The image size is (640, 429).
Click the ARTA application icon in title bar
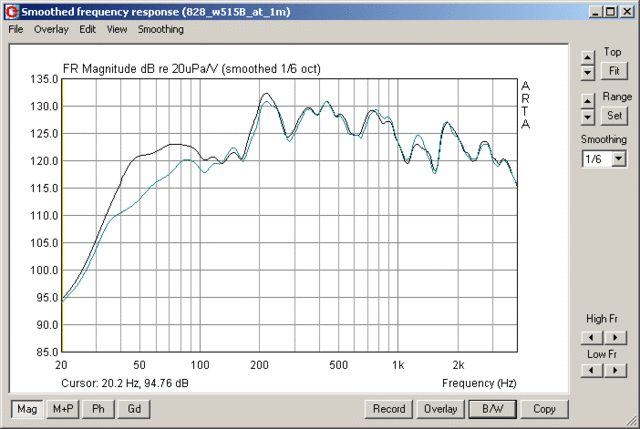pos(11,11)
